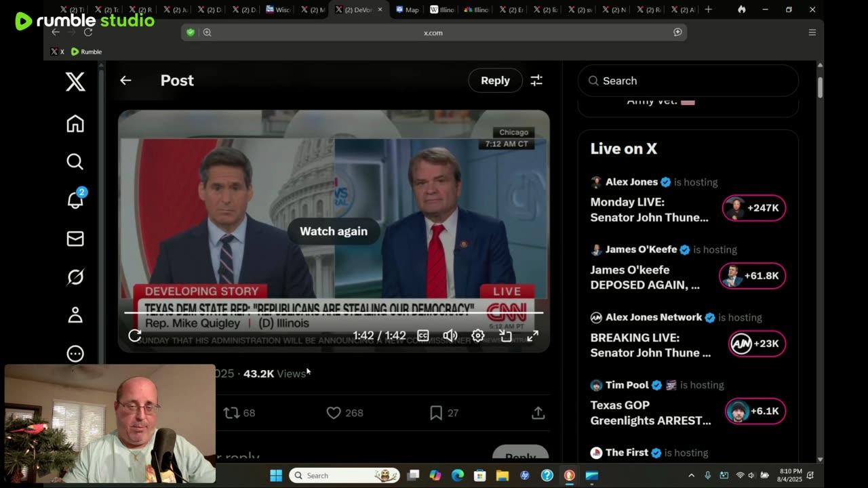Open Grok icon in sidebar

coord(75,277)
